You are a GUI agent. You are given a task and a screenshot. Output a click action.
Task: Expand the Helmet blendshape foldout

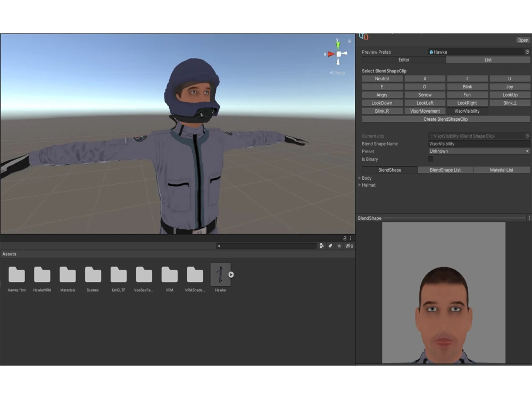pyautogui.click(x=360, y=185)
